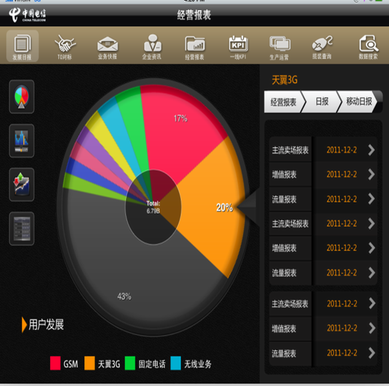Select the handshake icon in toolbar
The image size is (389, 386).
(65, 46)
